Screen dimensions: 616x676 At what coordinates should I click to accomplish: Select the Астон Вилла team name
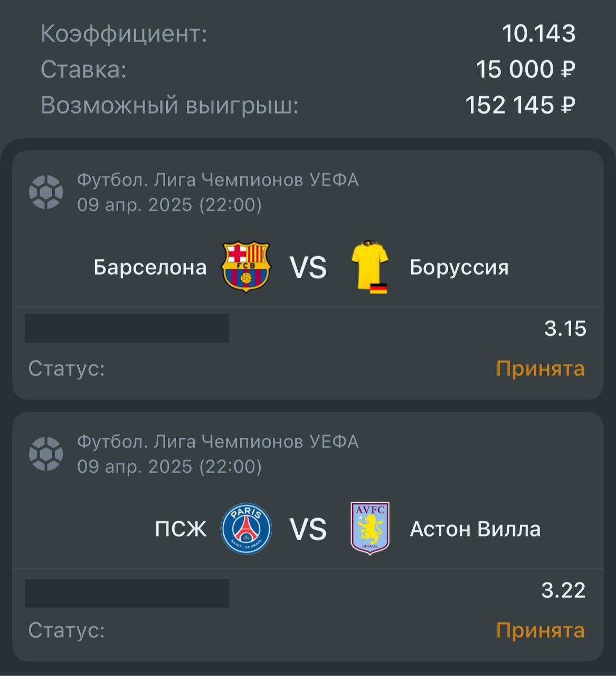[x=475, y=529]
